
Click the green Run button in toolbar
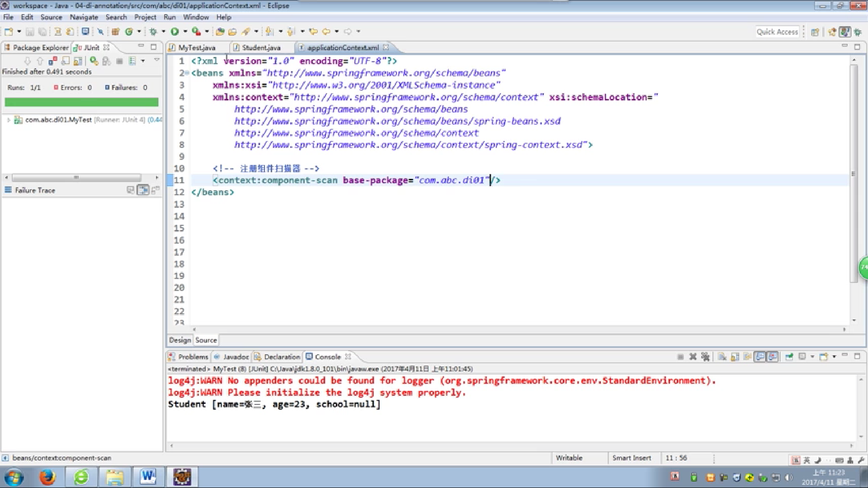[x=175, y=32]
